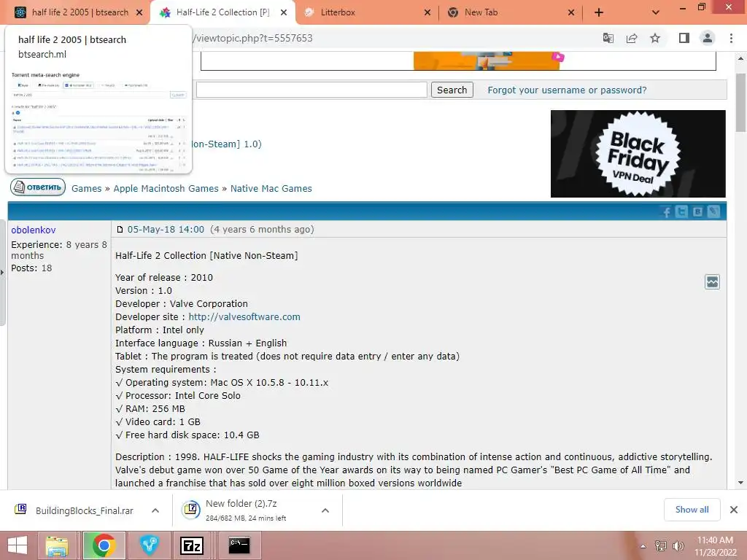747x560 pixels.
Task: Open 7-Zip from the taskbar
Action: [192, 545]
